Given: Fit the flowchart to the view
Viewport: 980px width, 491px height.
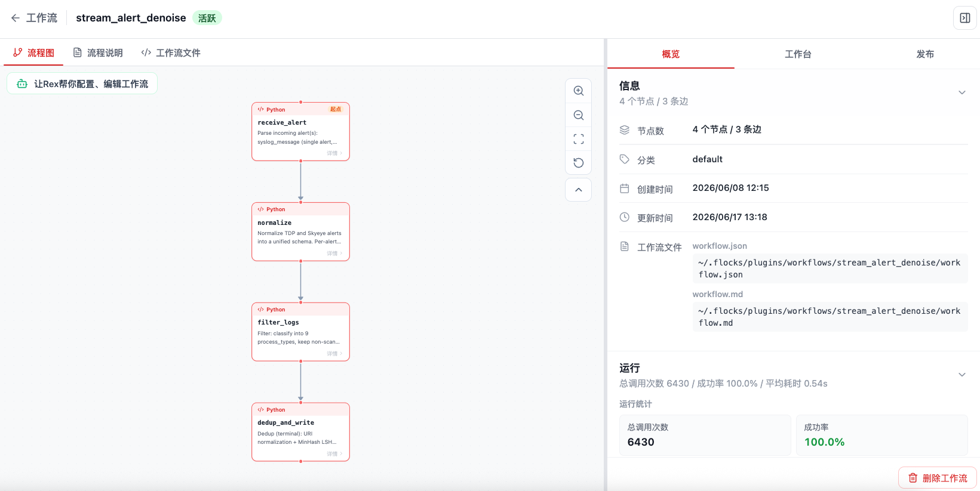Looking at the screenshot, I should (x=579, y=139).
